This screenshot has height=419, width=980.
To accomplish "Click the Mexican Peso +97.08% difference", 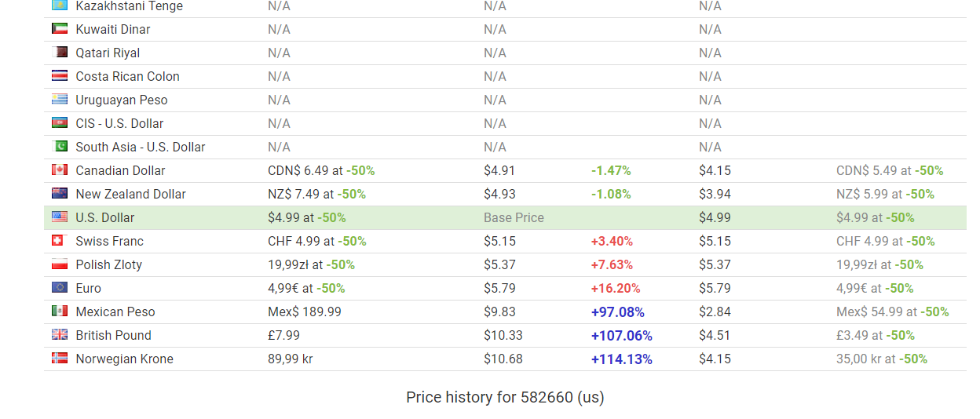I will click(618, 312).
